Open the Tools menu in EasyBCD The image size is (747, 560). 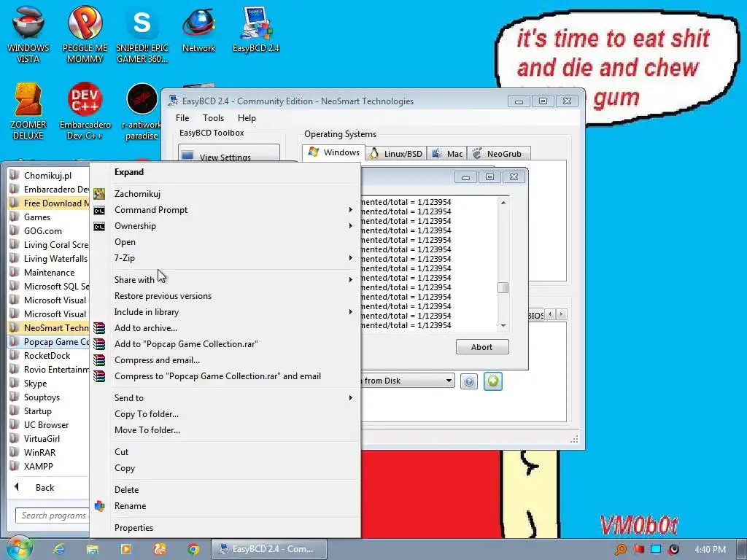point(213,118)
